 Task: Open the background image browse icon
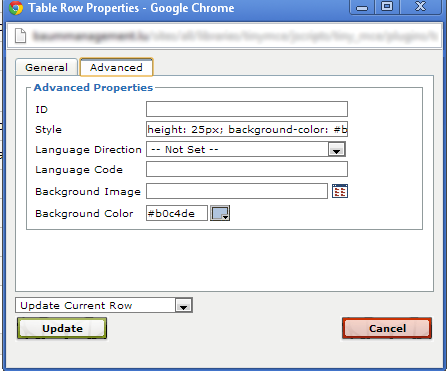(x=340, y=191)
